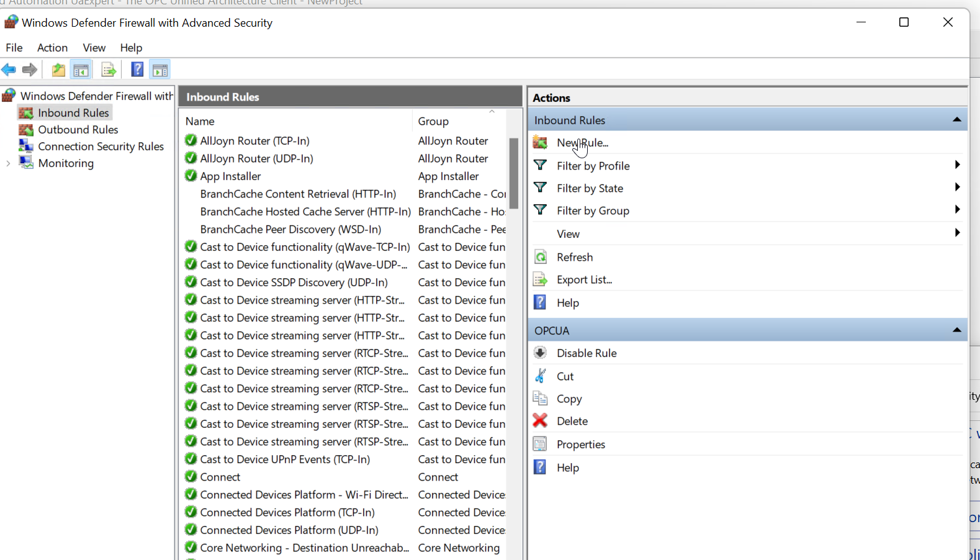Click green check icon of the Connect rule
This screenshot has height=560, width=980.
pos(191,477)
